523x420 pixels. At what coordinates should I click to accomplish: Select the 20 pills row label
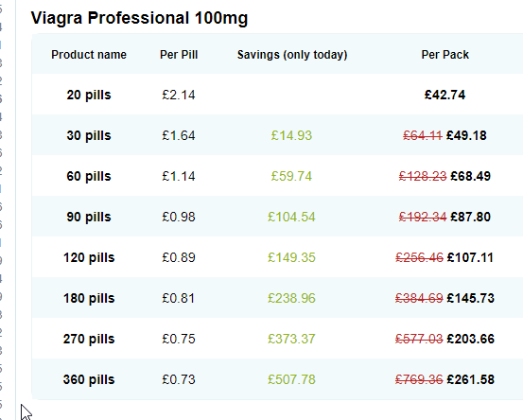[89, 95]
